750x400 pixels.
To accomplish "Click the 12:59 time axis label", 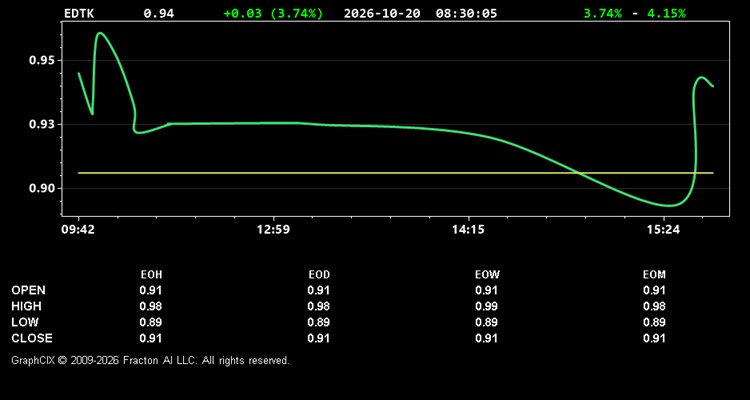I will pyautogui.click(x=273, y=230).
